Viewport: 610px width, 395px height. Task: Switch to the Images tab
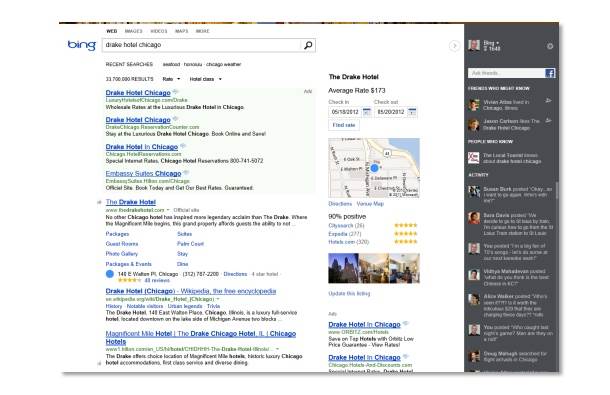(133, 31)
